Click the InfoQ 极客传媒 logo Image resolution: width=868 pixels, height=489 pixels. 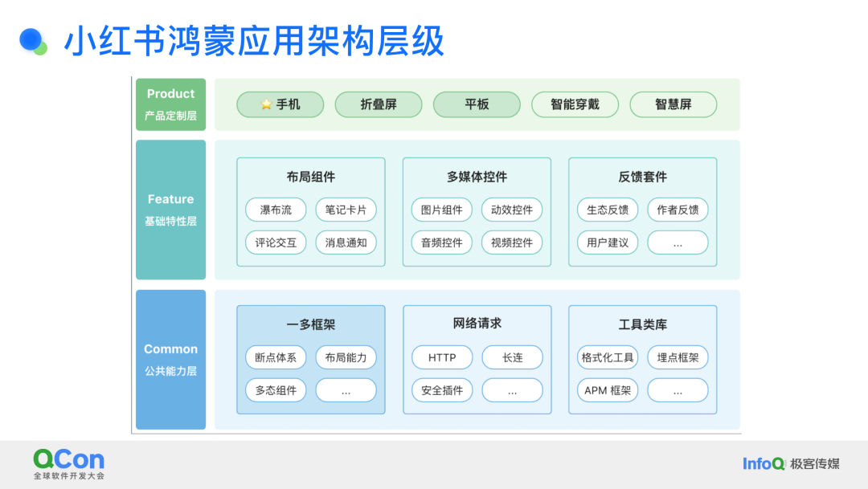tap(791, 463)
